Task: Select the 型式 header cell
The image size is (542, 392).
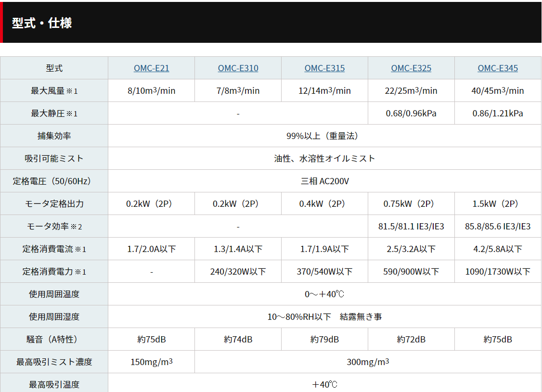Action: [54, 68]
